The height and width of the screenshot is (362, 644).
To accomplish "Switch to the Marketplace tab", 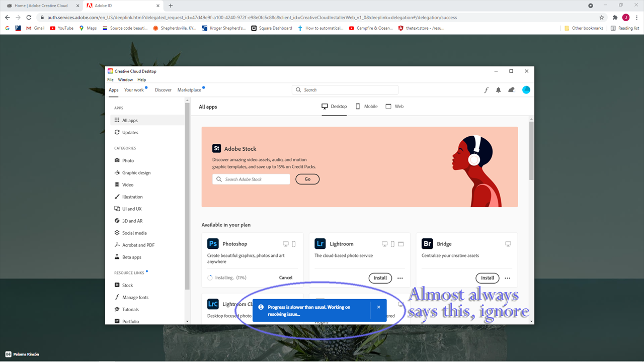I will pyautogui.click(x=189, y=90).
